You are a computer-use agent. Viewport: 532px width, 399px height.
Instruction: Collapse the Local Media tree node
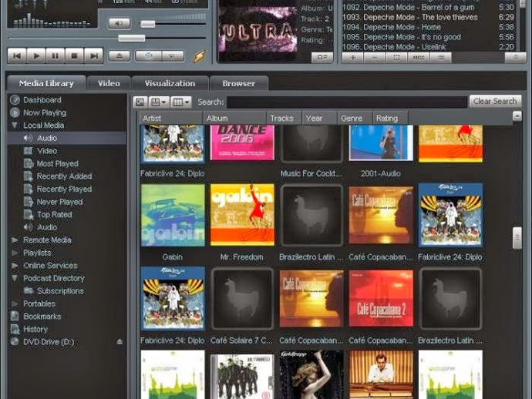coord(15,125)
